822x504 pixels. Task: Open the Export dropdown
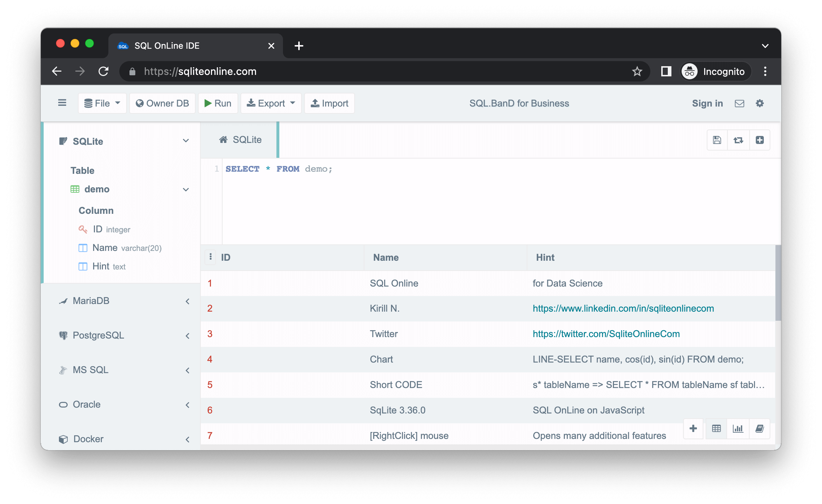[271, 103]
